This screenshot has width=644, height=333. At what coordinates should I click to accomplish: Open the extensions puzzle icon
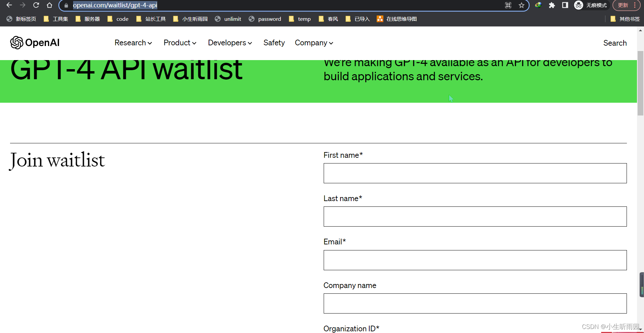(552, 5)
